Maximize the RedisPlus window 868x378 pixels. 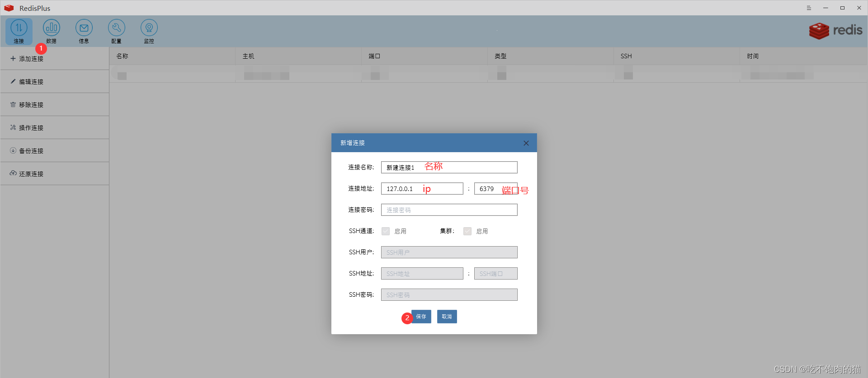[842, 8]
